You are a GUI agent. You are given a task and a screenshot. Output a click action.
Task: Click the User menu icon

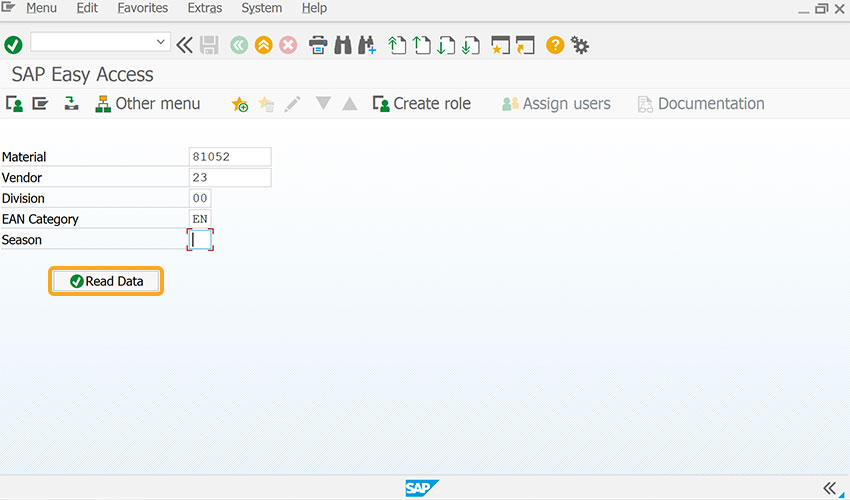[15, 104]
